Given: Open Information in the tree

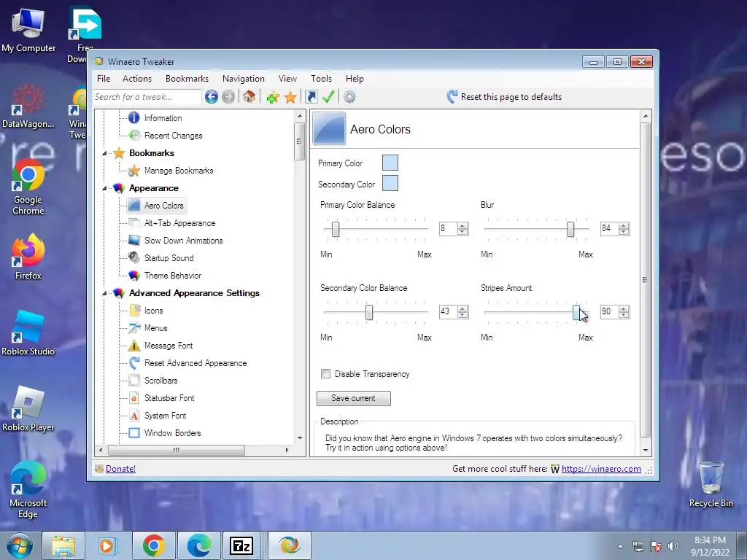Looking at the screenshot, I should click(163, 117).
